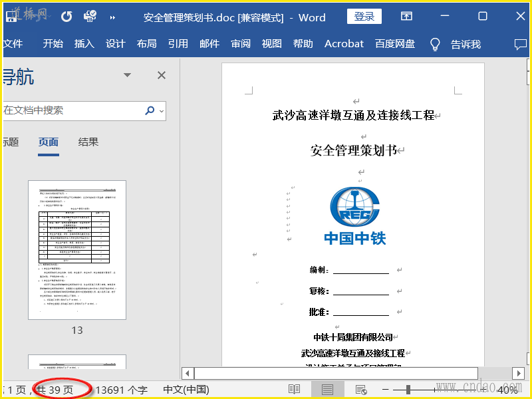The height and width of the screenshot is (399, 532).
Task: Click horizontal scrollbar right arrow
Action: pos(518,374)
